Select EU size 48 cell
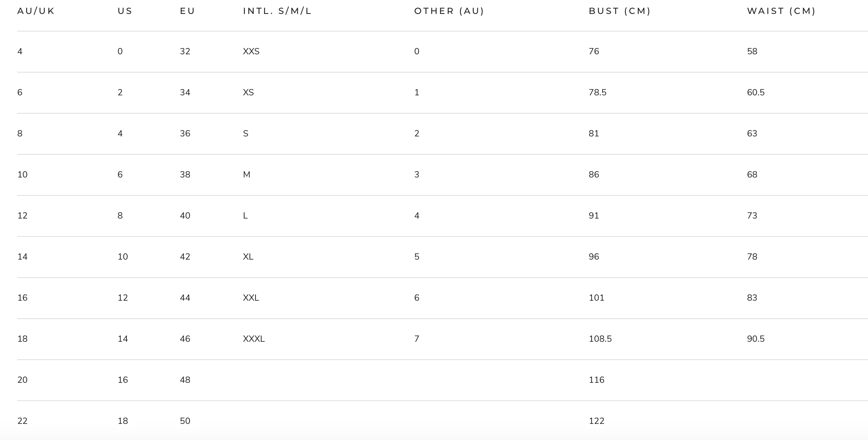The image size is (868, 440). click(185, 380)
